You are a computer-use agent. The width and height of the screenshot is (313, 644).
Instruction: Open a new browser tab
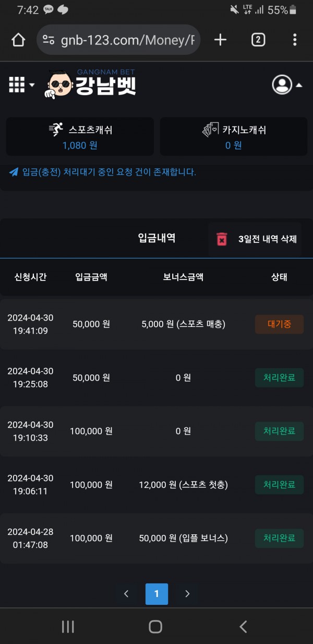[x=221, y=40]
